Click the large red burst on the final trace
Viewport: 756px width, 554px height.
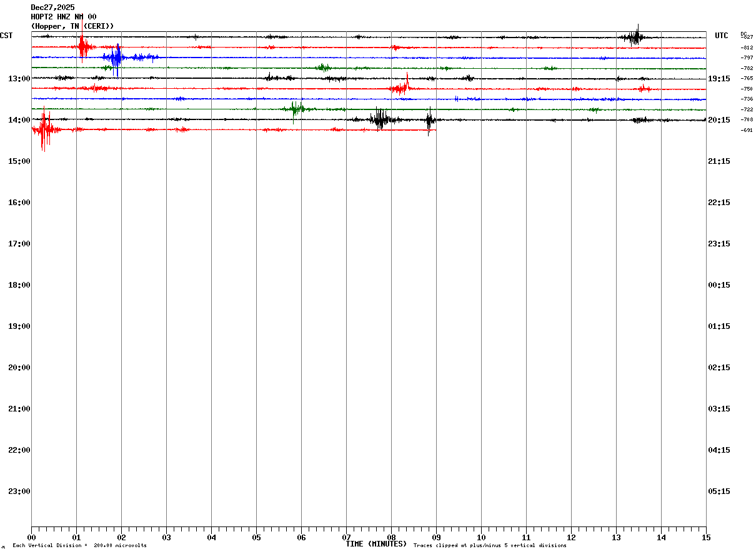coord(44,129)
